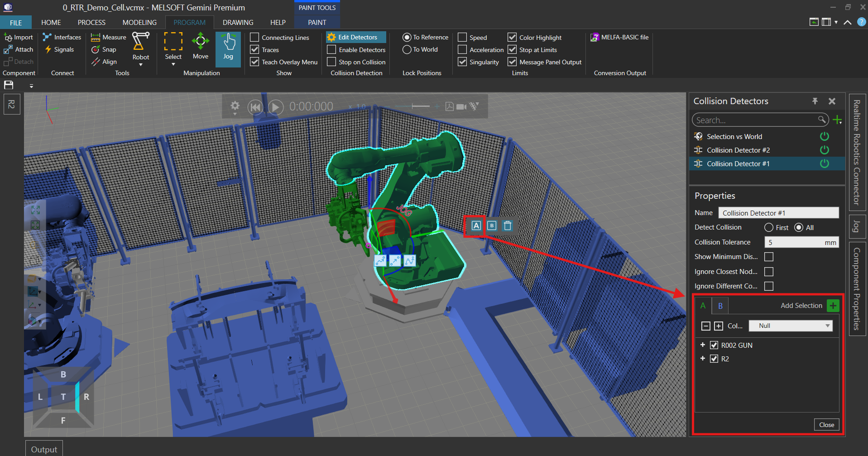Open the Robot tool dropdown arrow
The width and height of the screenshot is (868, 456).
[x=140, y=65]
